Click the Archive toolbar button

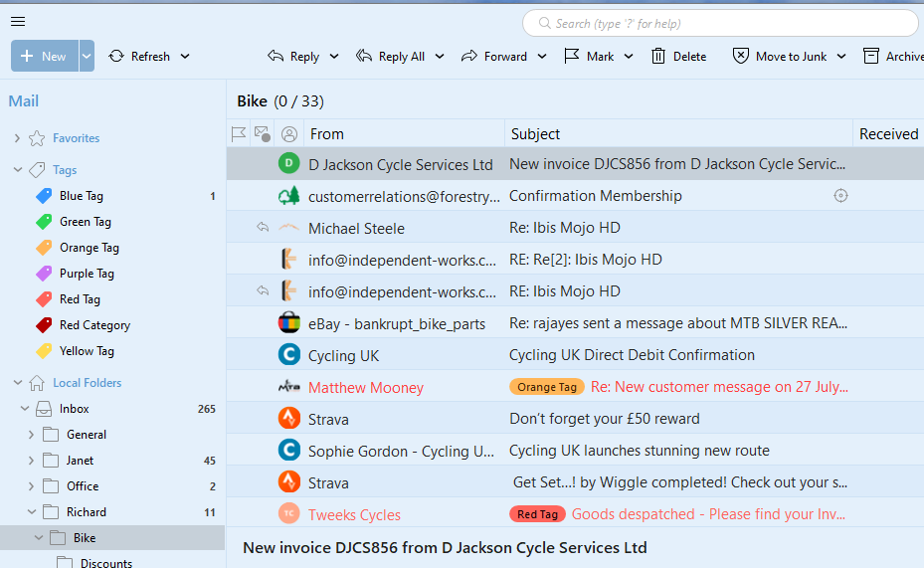893,56
